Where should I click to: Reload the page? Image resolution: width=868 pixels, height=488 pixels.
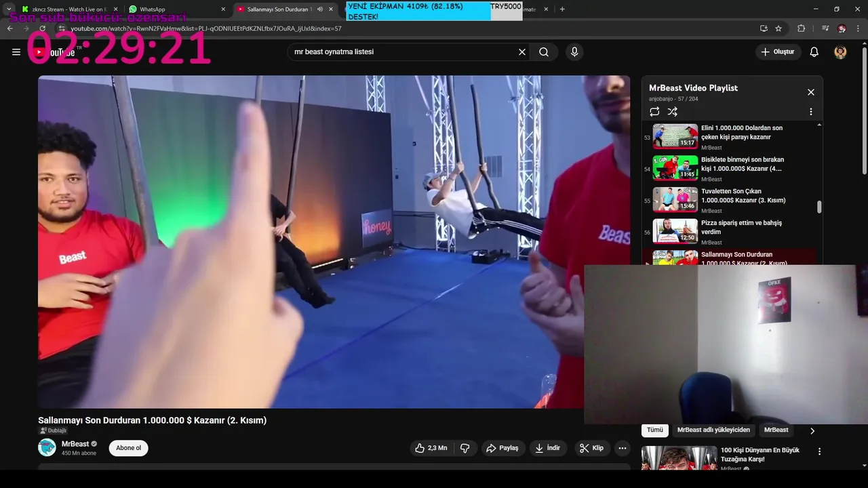43,28
